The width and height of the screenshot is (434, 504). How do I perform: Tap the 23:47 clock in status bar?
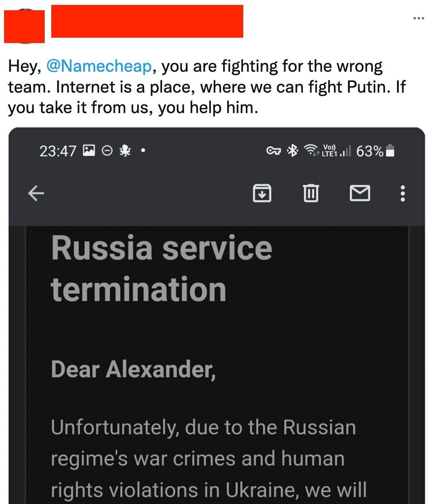pos(57,151)
